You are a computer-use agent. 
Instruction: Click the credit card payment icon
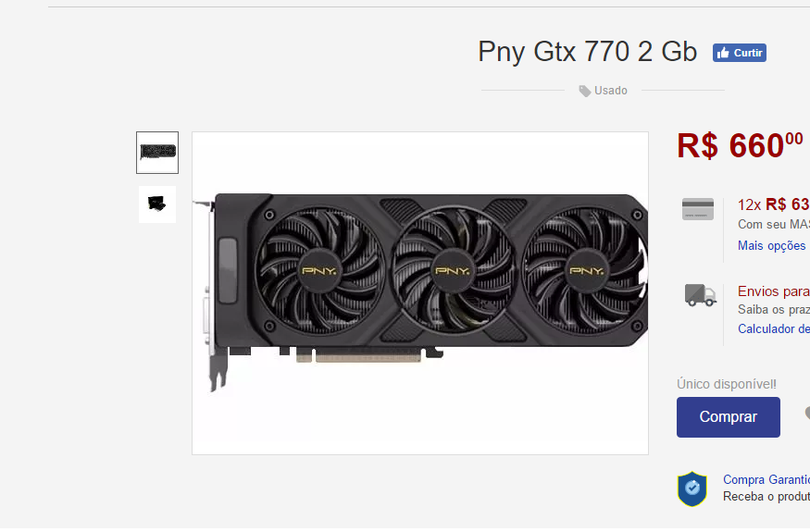pos(698,209)
